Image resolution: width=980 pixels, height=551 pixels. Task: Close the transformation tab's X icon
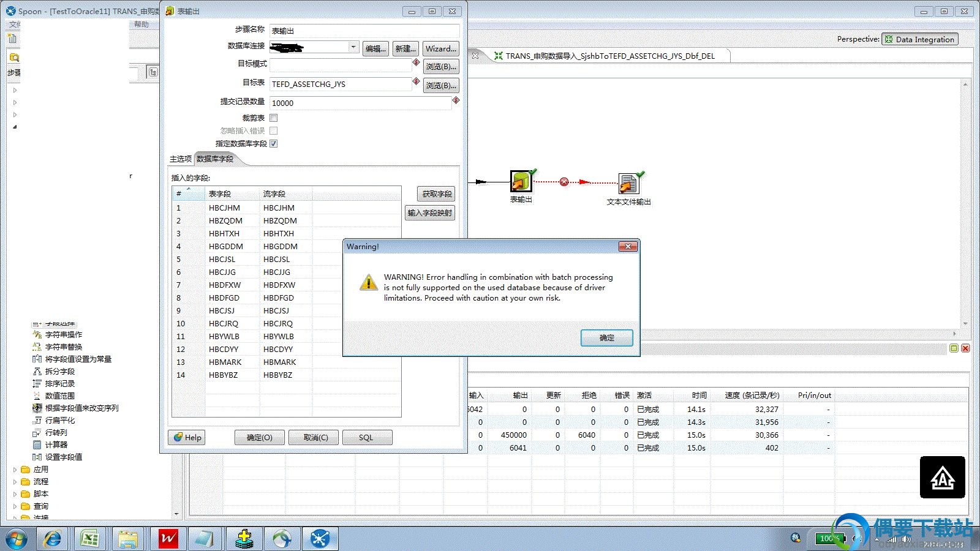(x=475, y=56)
